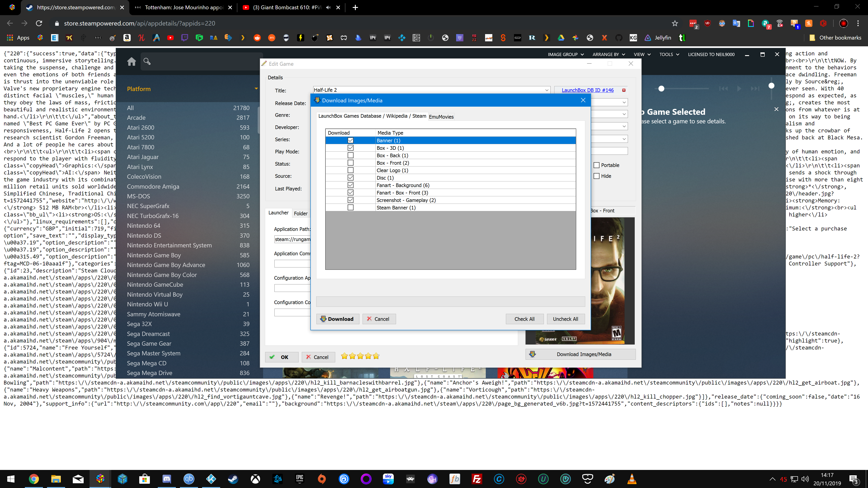This screenshot has width=868, height=488.
Task: Launch Steam from the taskbar
Action: pyautogui.click(x=233, y=479)
